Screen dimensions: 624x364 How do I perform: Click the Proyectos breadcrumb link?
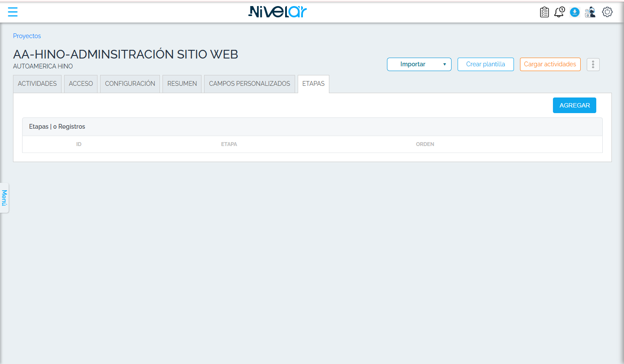(x=27, y=36)
